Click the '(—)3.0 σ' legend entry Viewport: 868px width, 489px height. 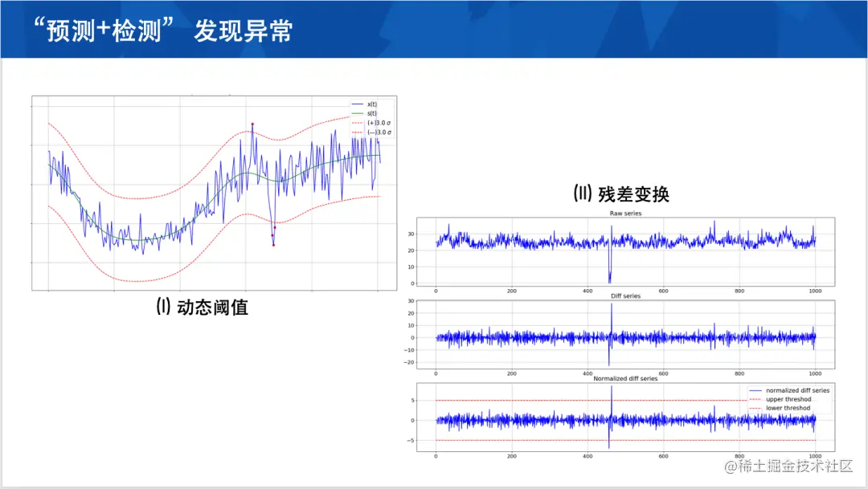click(371, 132)
